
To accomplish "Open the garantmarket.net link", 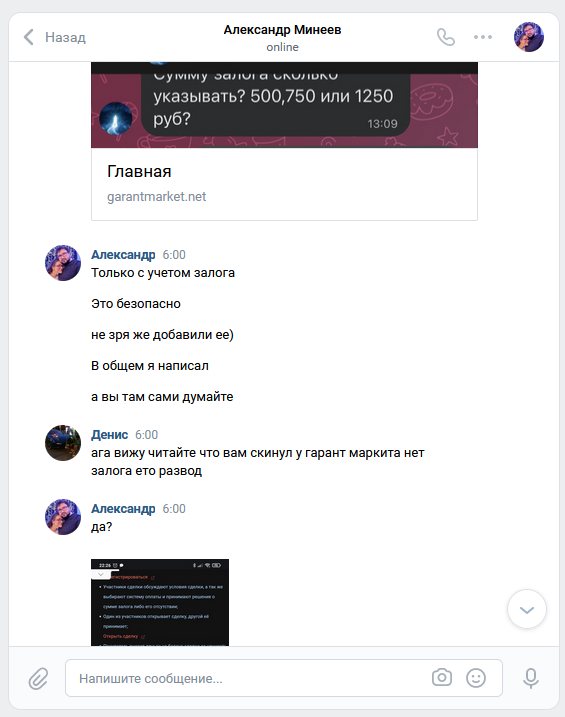I will pyautogui.click(x=156, y=197).
